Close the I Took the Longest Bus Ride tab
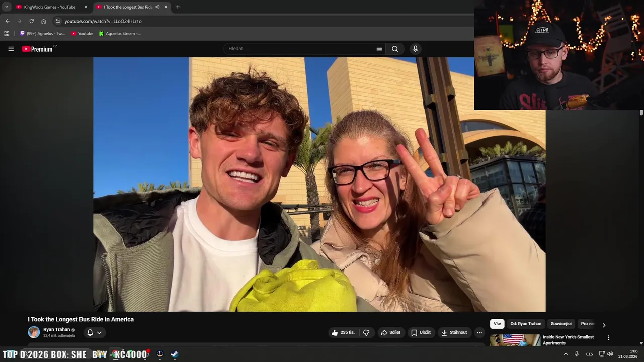Viewport: 644px width, 362px height. (x=166, y=7)
